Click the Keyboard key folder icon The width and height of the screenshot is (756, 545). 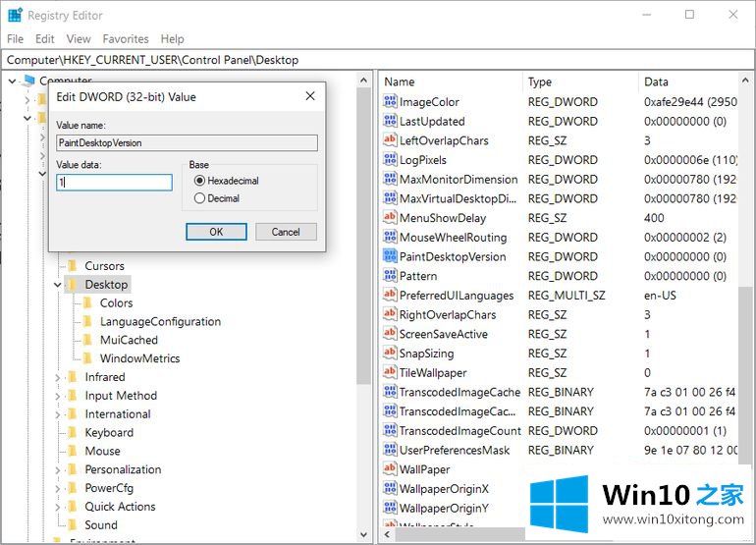73,433
